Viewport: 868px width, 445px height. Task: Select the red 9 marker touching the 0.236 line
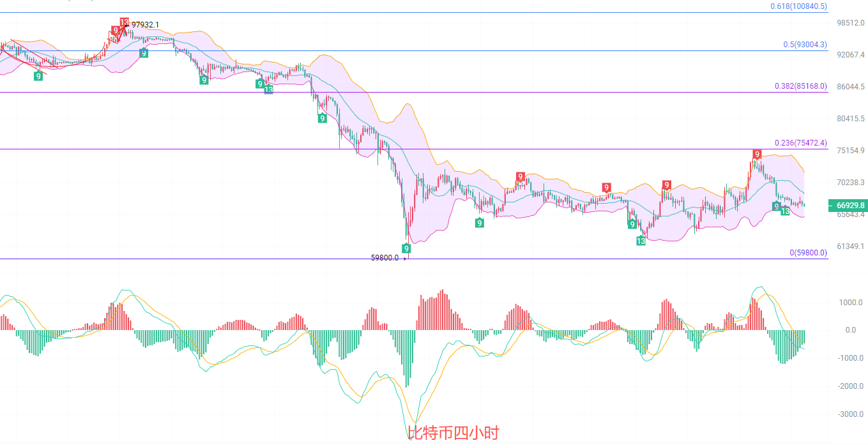click(757, 155)
